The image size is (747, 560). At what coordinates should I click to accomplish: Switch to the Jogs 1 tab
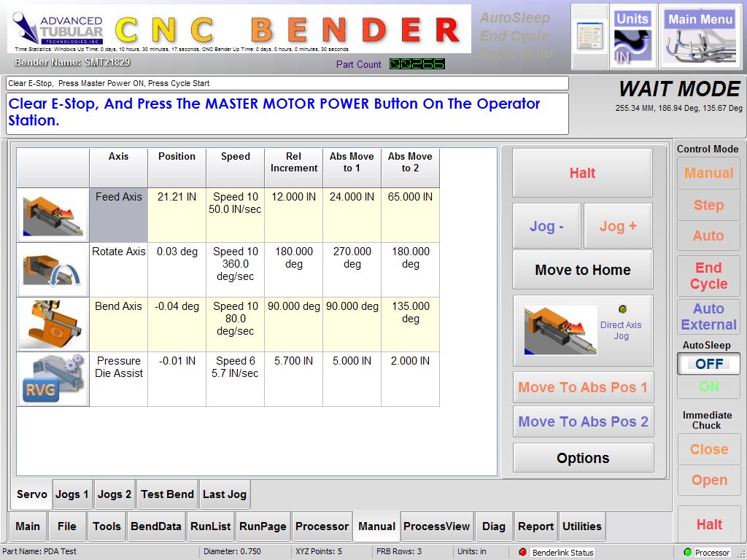click(72, 494)
